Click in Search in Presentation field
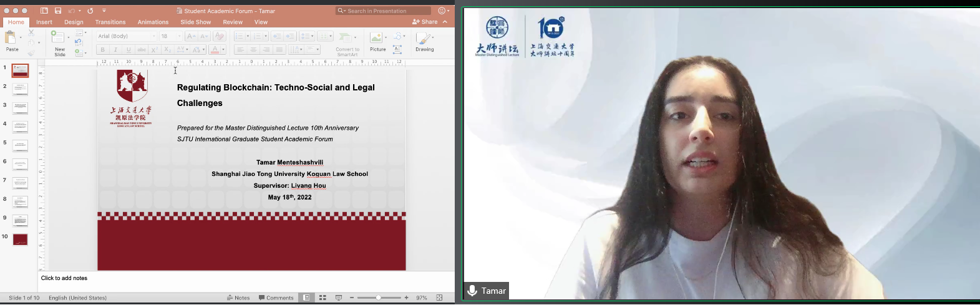The width and height of the screenshot is (980, 305). [x=383, y=11]
